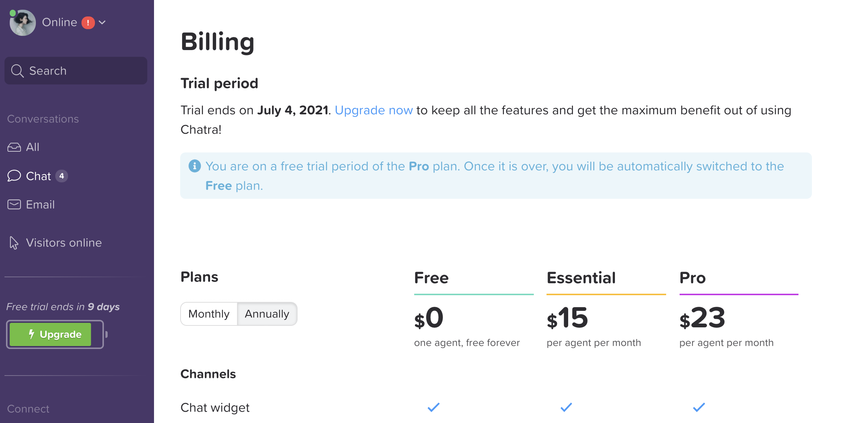Click the user avatar picture
Viewport: 868px width, 423px height.
(x=23, y=23)
